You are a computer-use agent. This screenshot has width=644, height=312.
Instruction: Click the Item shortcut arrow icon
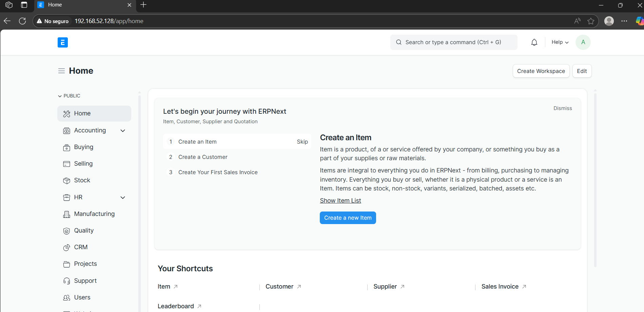coord(176,287)
